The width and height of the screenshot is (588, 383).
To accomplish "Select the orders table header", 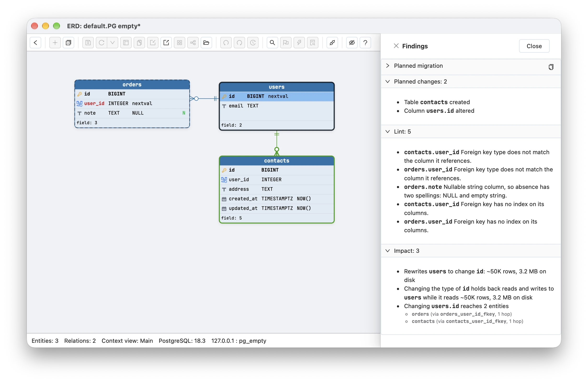I will click(132, 85).
